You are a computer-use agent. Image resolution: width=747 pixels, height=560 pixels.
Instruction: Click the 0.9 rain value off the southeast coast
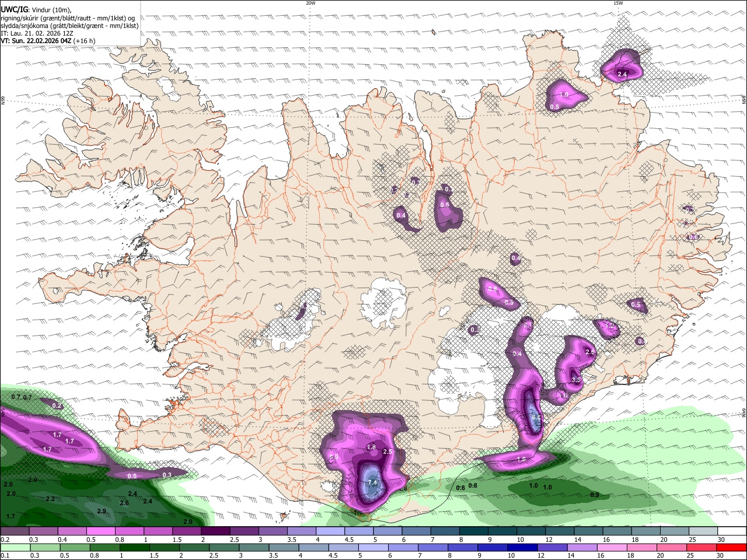click(594, 495)
